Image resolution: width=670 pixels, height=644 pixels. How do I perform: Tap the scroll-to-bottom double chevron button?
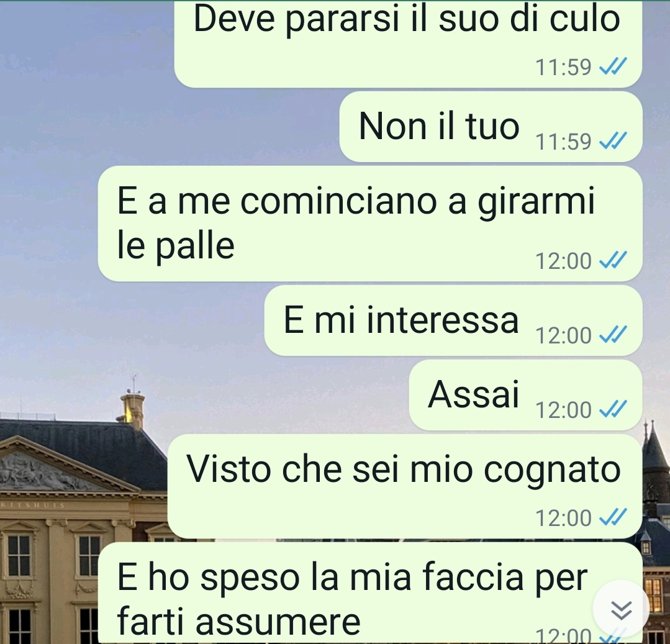(x=621, y=609)
